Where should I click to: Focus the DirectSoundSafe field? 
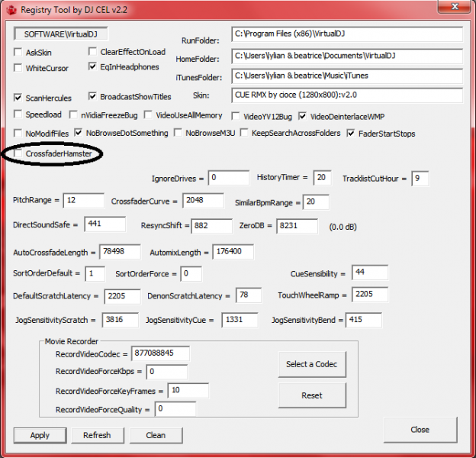105,224
